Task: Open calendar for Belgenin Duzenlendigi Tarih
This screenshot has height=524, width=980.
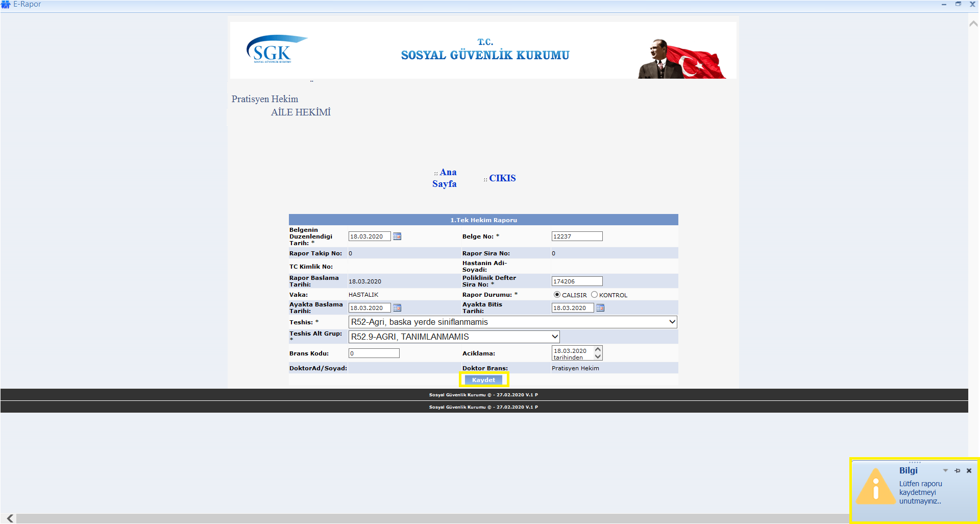Action: tap(397, 236)
